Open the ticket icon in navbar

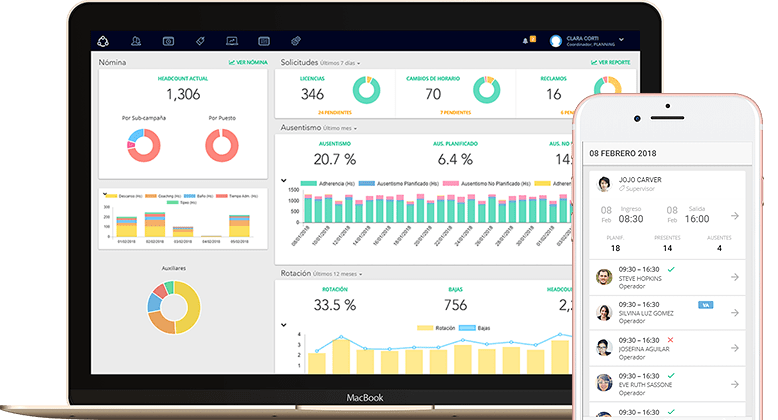tap(296, 41)
